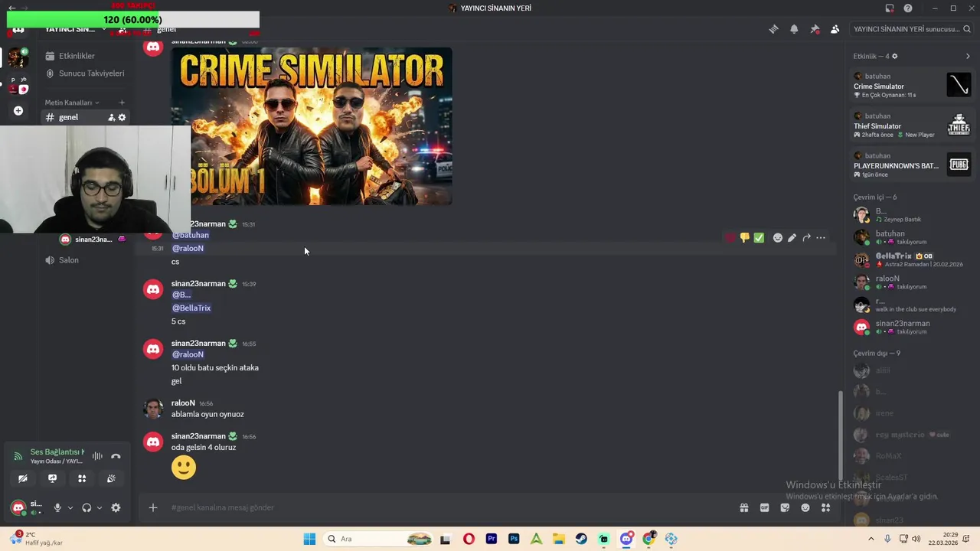This screenshot has width=980, height=551.
Task: Open the attachment plus button
Action: (x=153, y=507)
